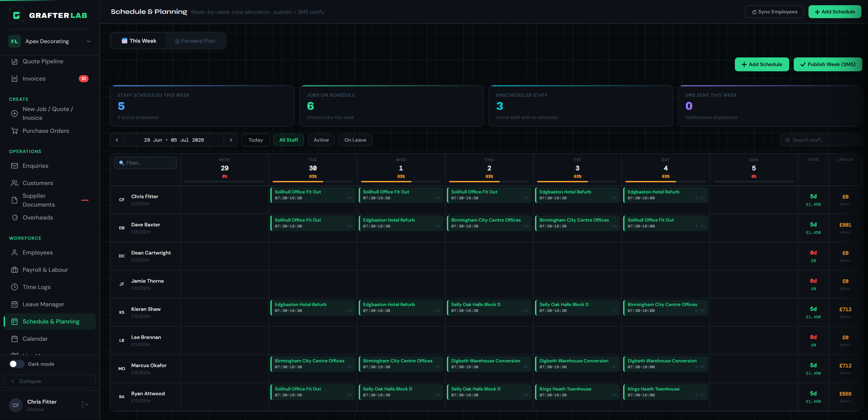Viewport: 868px width, 420px height.
Task: Click the magnifier icon in Search staff box
Action: (788, 140)
